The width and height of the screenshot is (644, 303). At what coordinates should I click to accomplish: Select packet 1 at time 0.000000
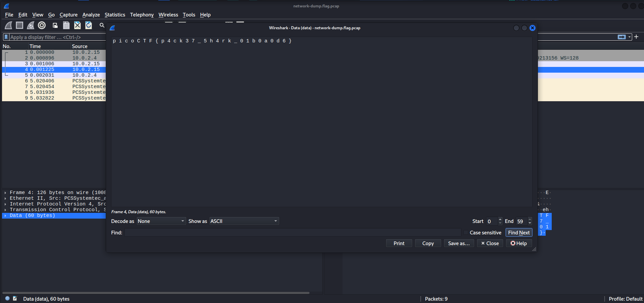54,52
